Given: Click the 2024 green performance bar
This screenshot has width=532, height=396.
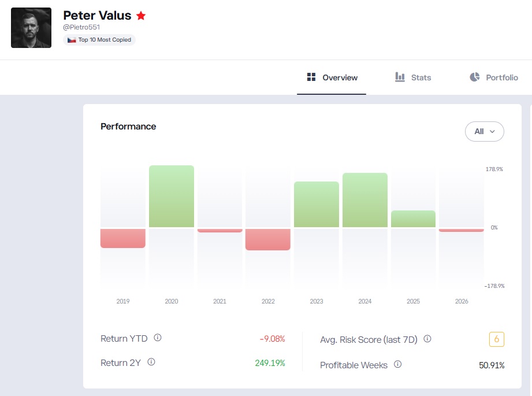Looking at the screenshot, I should coord(365,200).
